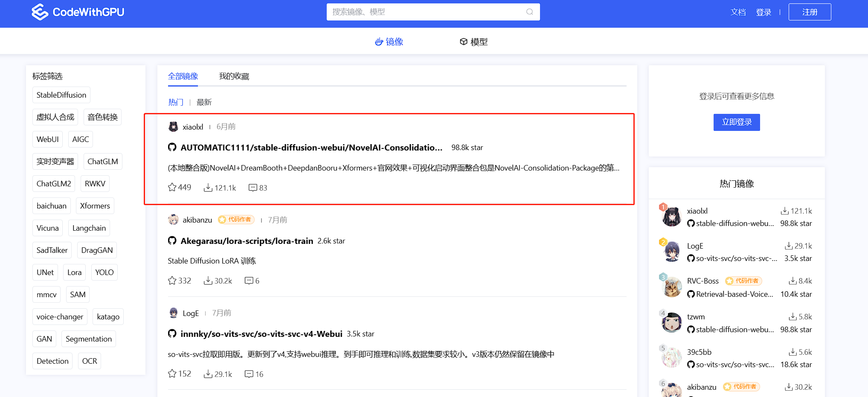Toggle the StableDiffusion tag filter
Screen dimensions: 868x397
point(61,95)
